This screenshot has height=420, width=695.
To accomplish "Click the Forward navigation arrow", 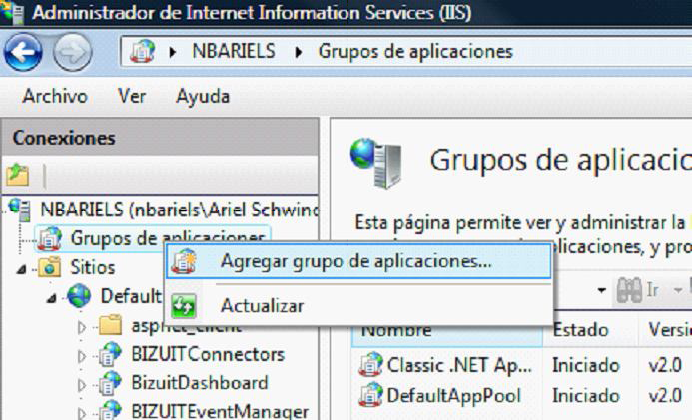I will [73, 52].
